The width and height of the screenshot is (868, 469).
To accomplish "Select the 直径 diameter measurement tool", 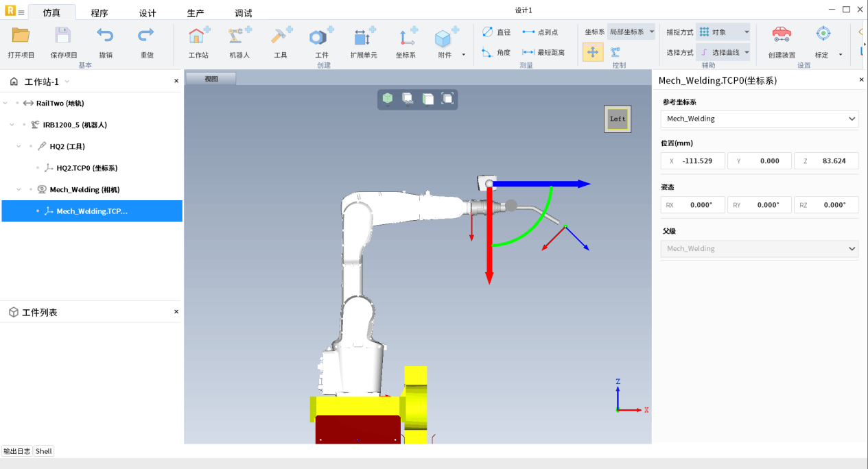I will click(x=496, y=32).
